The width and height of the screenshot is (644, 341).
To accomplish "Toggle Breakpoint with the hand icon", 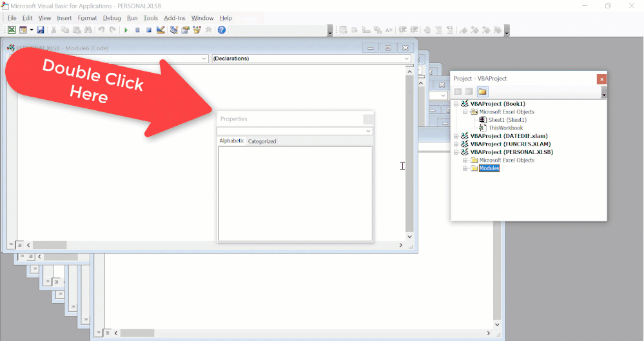I will tap(427, 30).
